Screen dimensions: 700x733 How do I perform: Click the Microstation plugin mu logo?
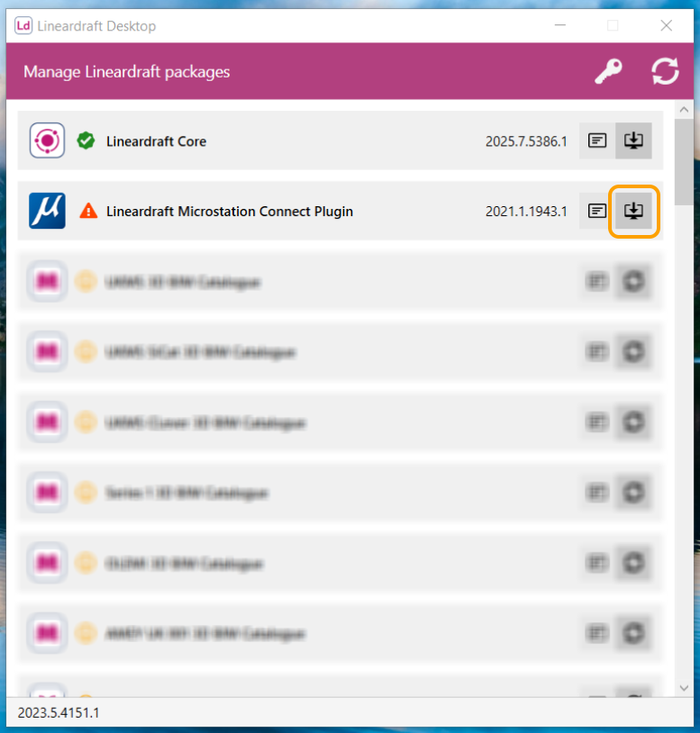tap(47, 211)
